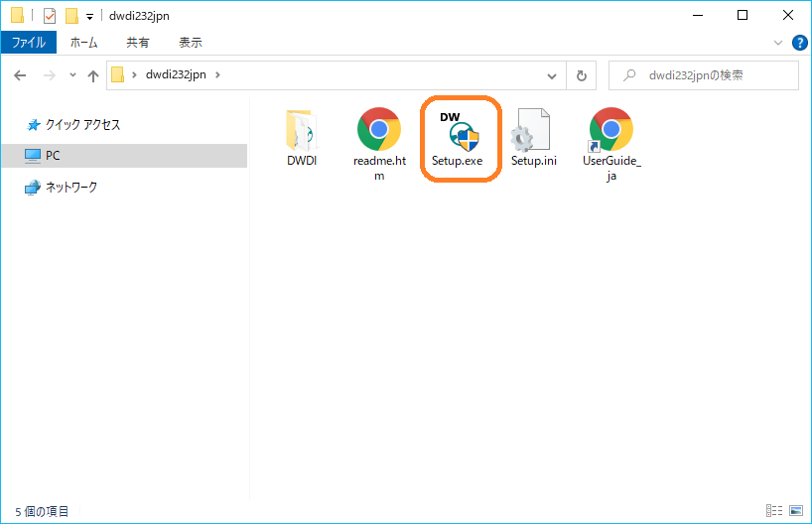
Task: Go up one folder level
Action: [x=93, y=76]
